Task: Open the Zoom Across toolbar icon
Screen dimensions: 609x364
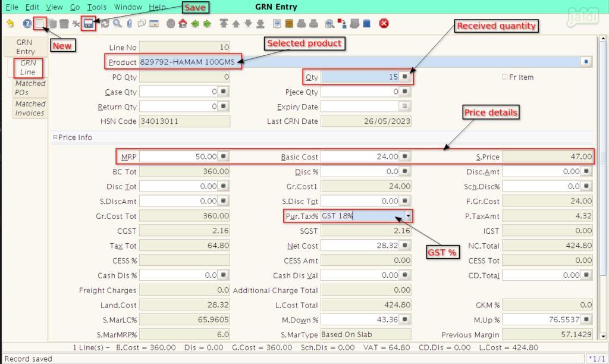Action: point(329,24)
